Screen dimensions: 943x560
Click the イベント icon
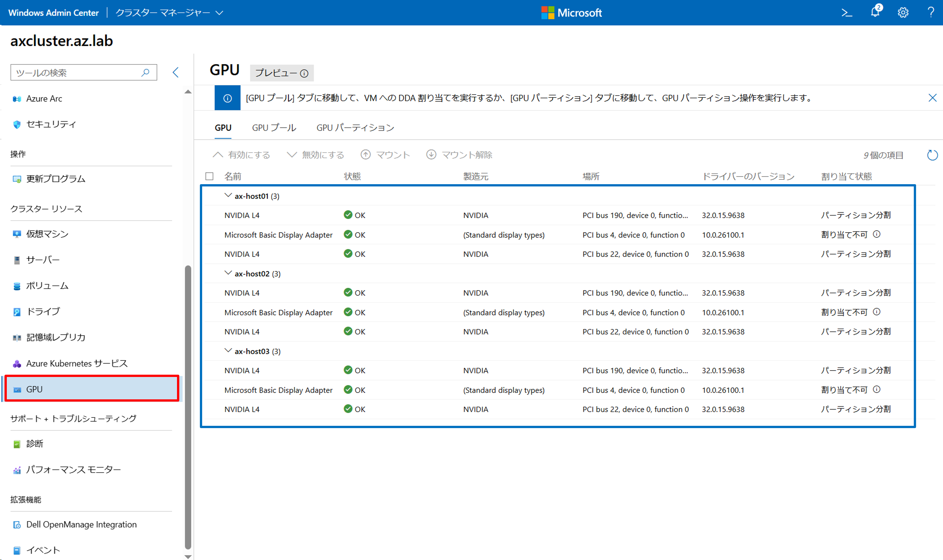coord(17,550)
